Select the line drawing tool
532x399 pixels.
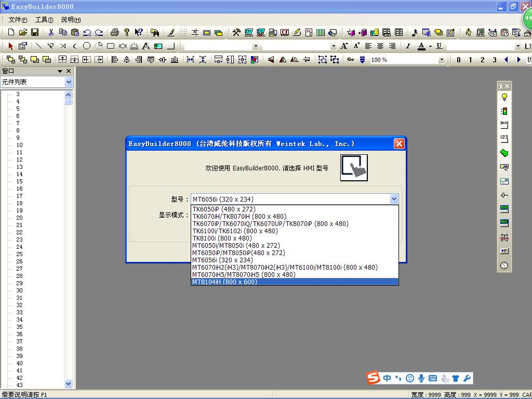(38, 46)
